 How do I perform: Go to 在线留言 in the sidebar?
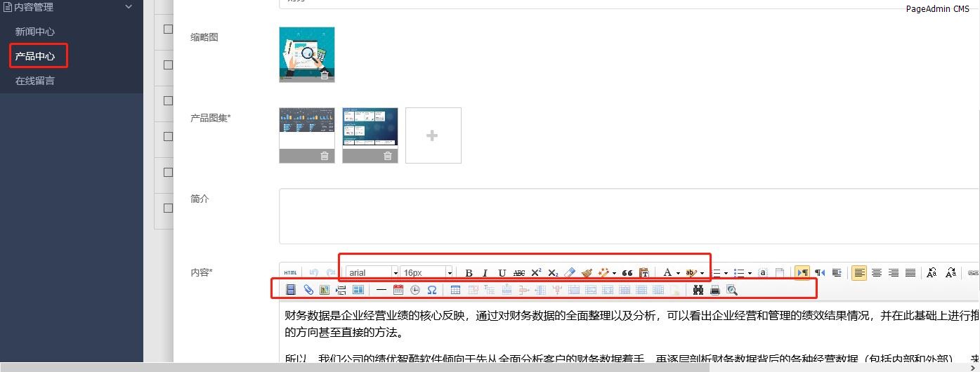point(35,81)
